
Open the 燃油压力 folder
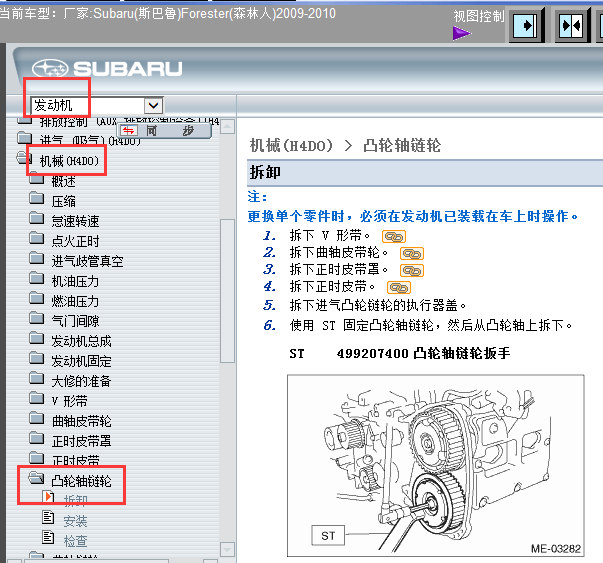point(75,301)
